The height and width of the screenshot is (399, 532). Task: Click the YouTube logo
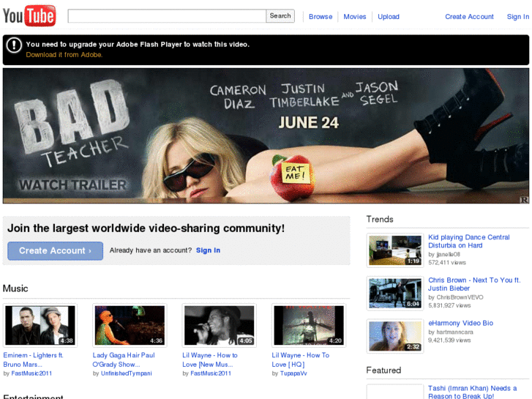(x=29, y=15)
